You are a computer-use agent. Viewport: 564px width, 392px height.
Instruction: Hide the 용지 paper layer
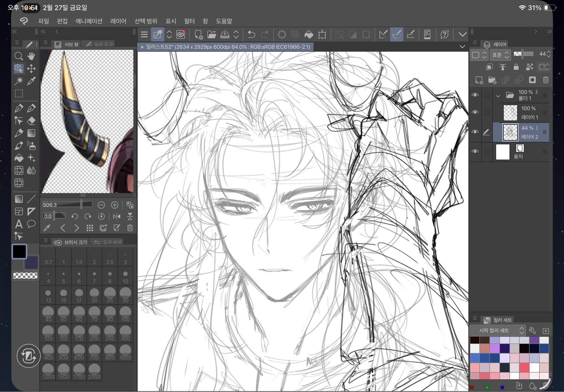475,152
